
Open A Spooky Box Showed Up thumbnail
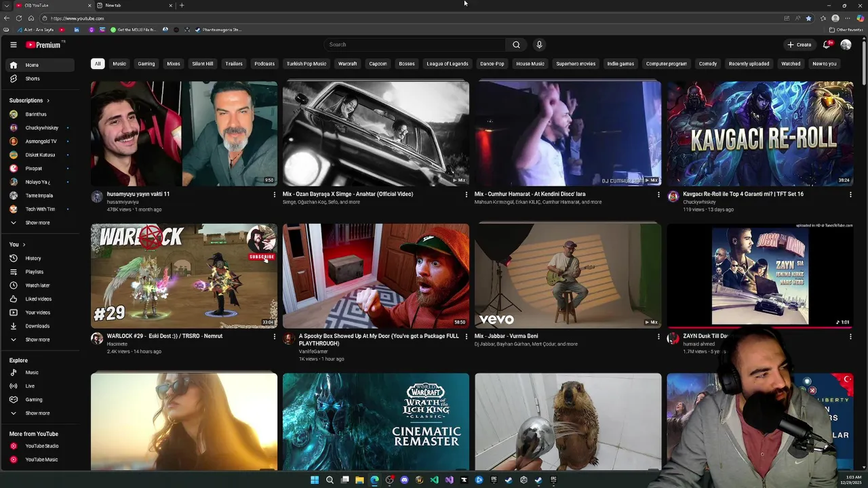pyautogui.click(x=376, y=276)
